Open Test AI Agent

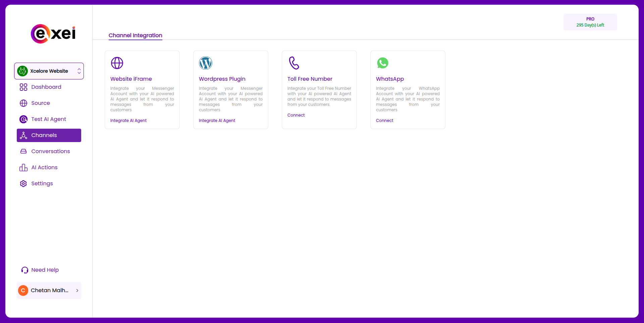(x=49, y=119)
